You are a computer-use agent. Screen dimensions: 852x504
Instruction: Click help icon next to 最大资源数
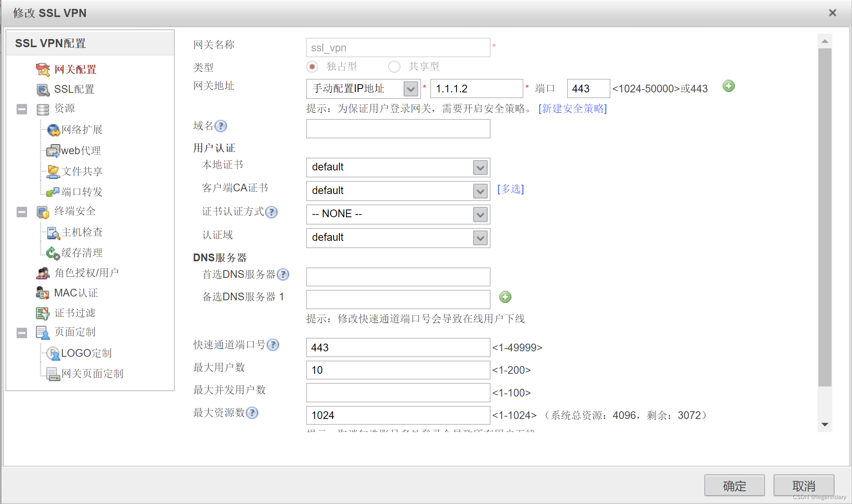tap(252, 413)
